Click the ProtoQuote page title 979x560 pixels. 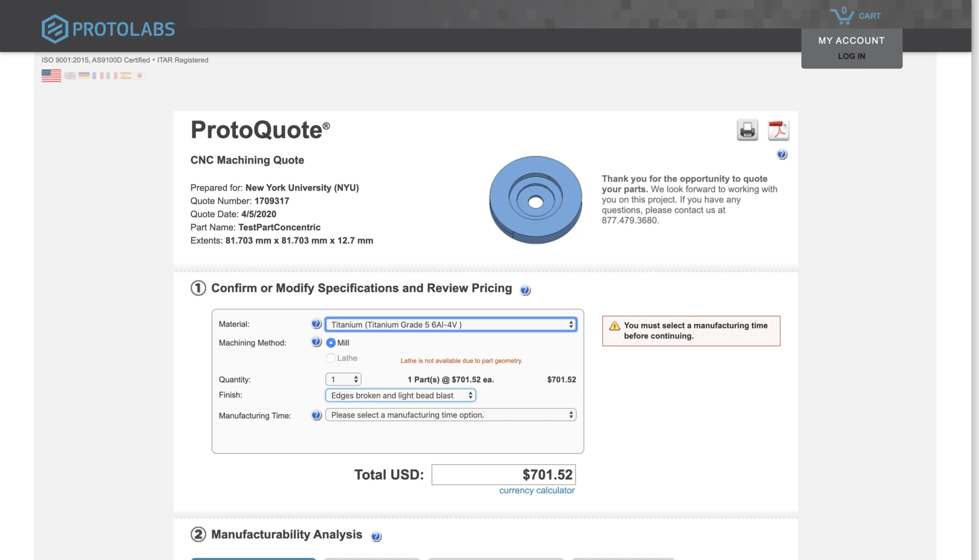260,130
